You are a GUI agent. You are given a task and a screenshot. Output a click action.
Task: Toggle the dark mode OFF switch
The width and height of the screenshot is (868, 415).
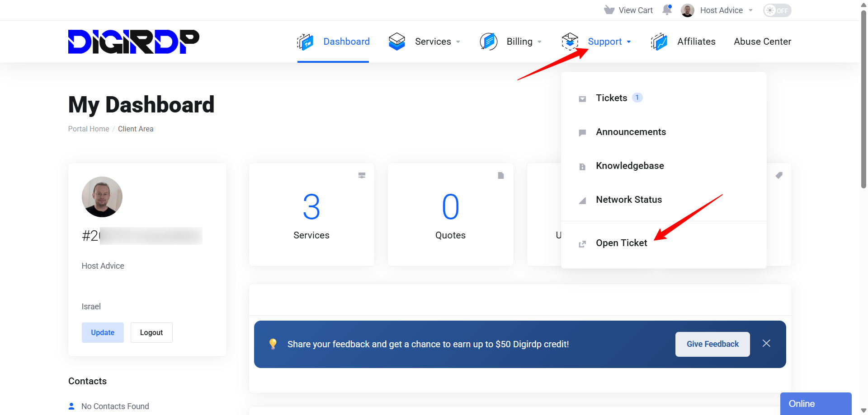tap(777, 10)
